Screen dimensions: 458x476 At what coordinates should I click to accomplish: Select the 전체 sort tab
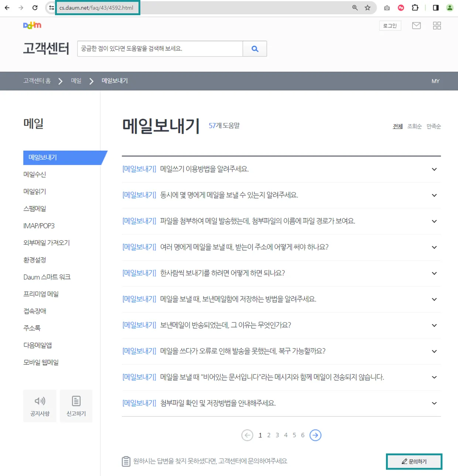398,126
